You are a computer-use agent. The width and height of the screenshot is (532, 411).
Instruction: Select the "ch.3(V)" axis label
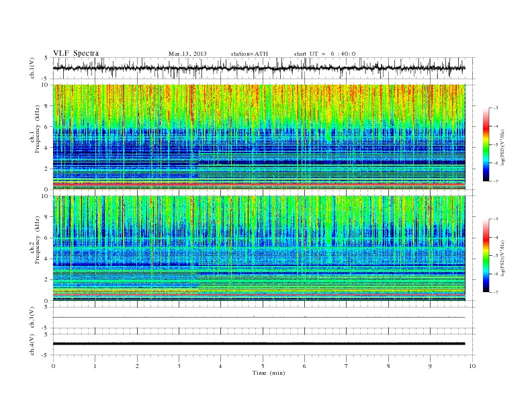(32, 318)
